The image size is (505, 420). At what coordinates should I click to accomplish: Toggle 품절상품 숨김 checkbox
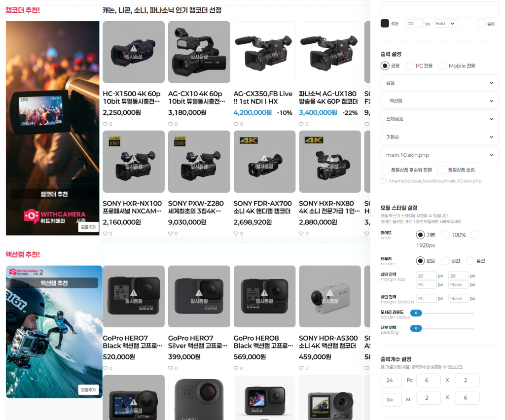pos(442,170)
